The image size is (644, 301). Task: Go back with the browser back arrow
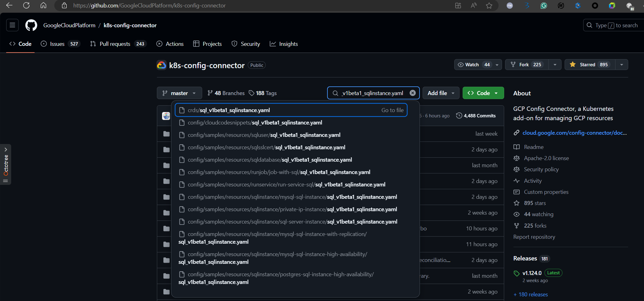click(9, 5)
